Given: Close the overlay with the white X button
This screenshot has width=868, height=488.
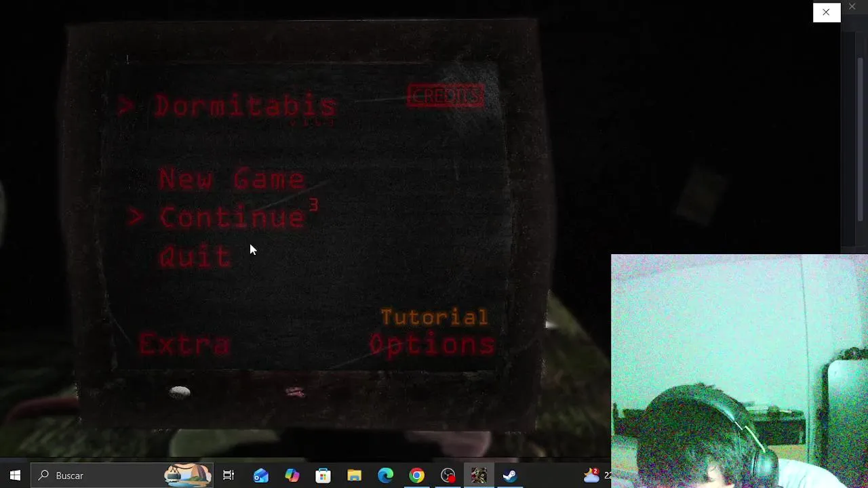Looking at the screenshot, I should pyautogui.click(x=827, y=12).
